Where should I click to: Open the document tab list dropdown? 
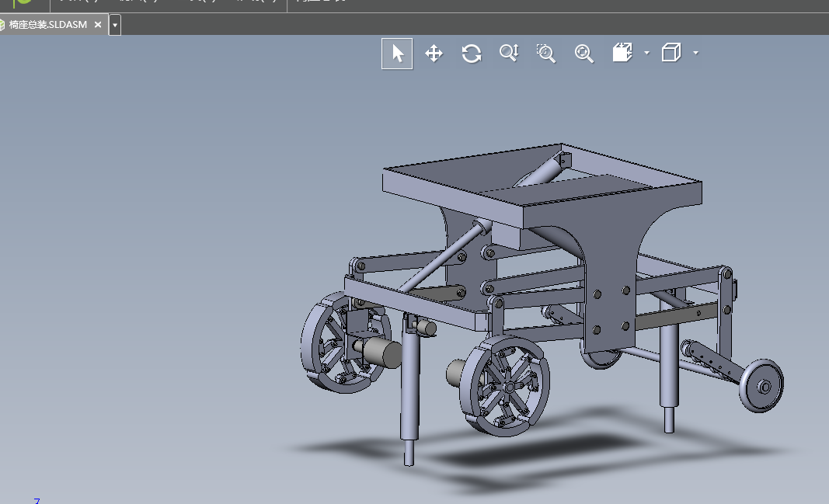115,25
